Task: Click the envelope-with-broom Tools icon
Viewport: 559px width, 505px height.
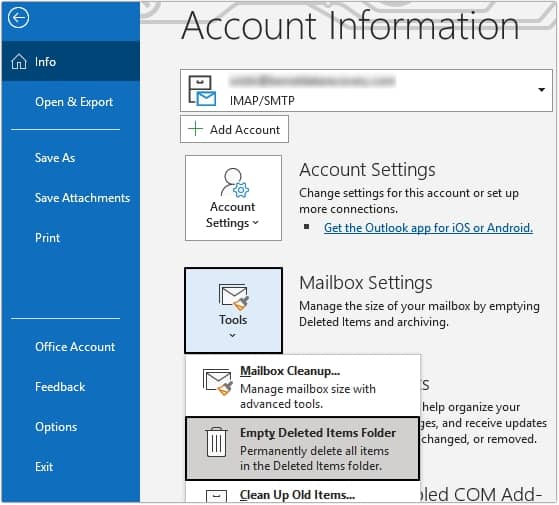Action: click(234, 297)
